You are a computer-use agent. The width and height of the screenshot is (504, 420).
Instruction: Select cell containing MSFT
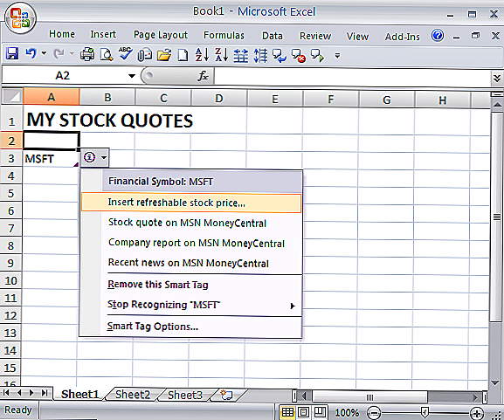click(x=51, y=158)
